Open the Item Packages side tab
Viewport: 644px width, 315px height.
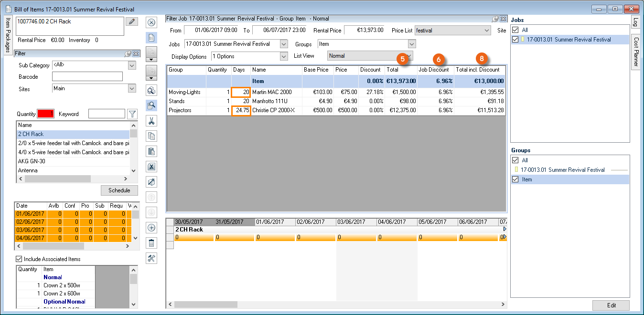click(8, 34)
